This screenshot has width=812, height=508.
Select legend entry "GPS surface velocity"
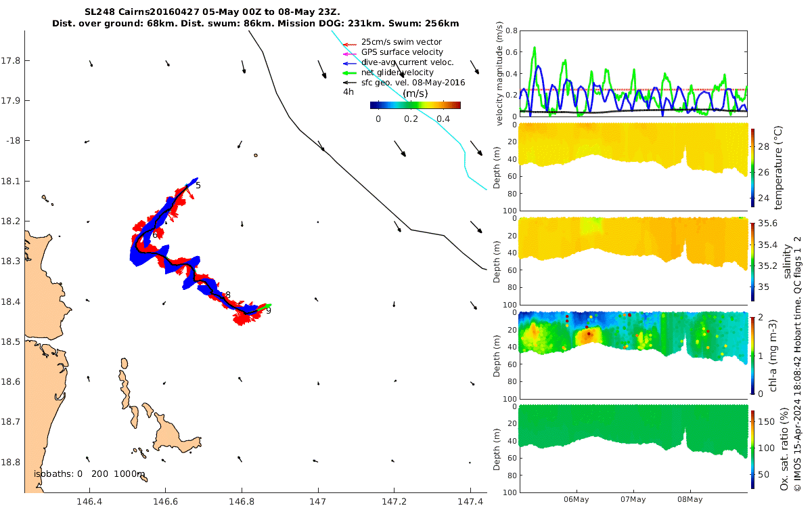tap(402, 52)
